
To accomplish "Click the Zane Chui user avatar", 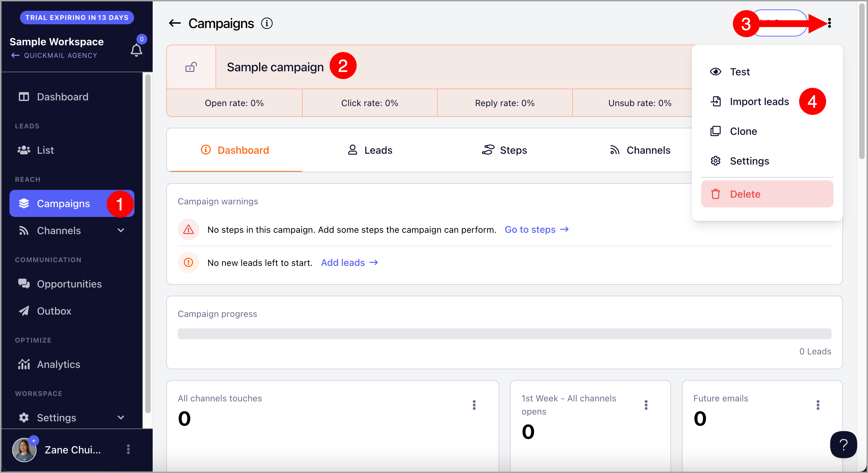I will (24, 450).
